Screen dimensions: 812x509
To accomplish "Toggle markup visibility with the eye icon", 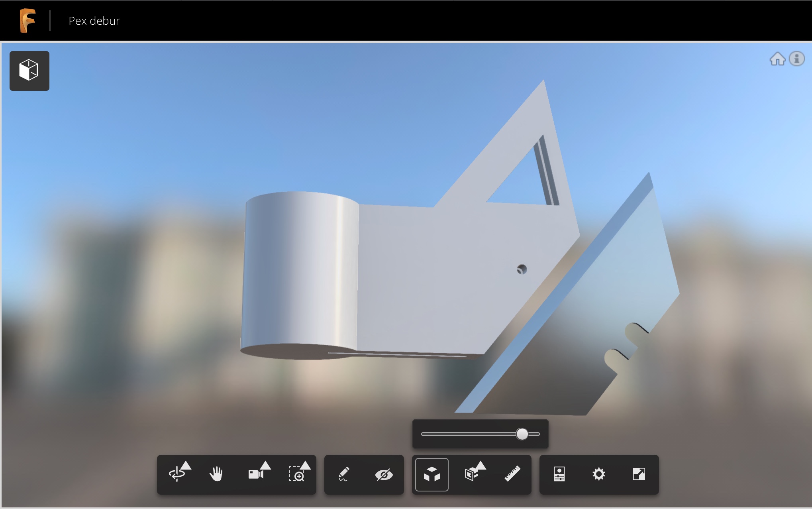I will (x=383, y=475).
